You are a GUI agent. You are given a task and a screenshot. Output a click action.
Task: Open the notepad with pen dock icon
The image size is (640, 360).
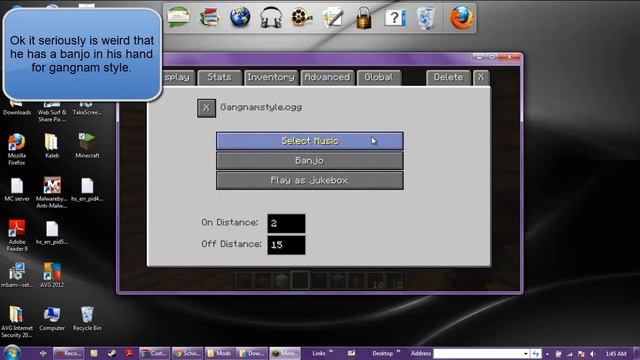click(x=333, y=18)
